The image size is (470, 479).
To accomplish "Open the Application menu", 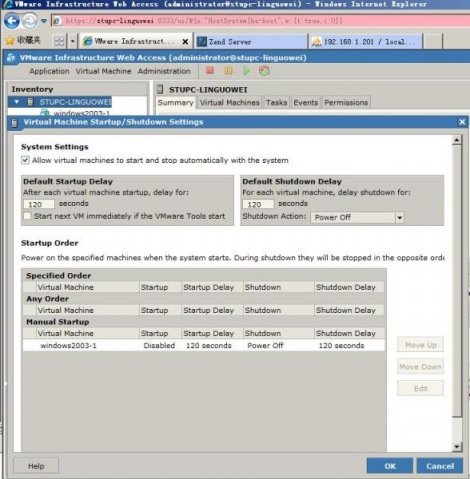I will coord(49,71).
